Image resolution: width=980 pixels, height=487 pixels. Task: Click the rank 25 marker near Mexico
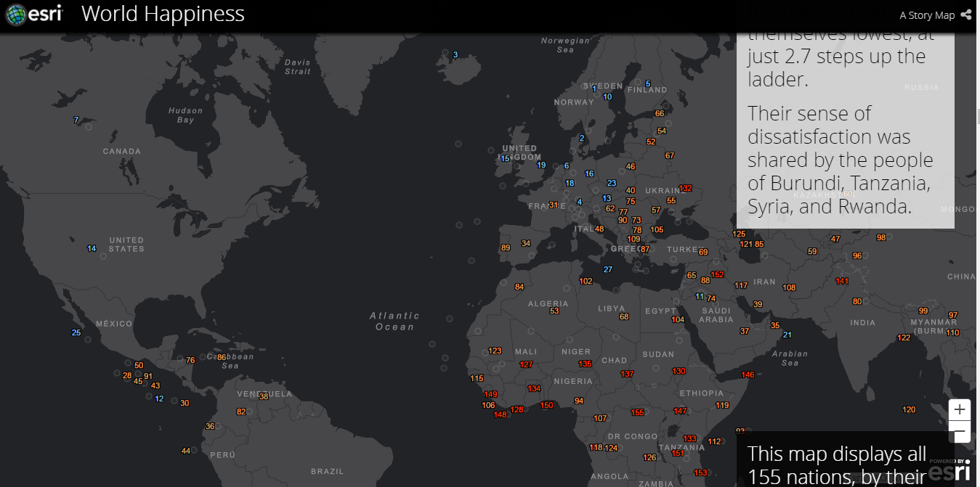[x=76, y=332]
